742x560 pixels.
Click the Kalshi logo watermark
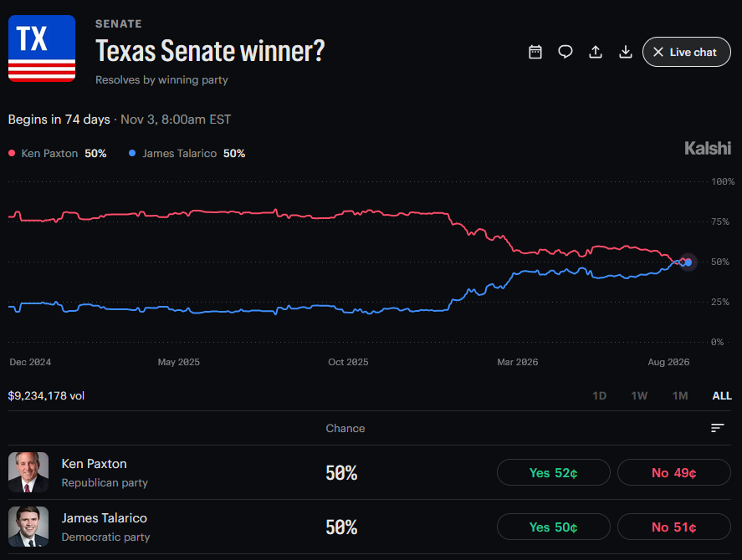708,149
